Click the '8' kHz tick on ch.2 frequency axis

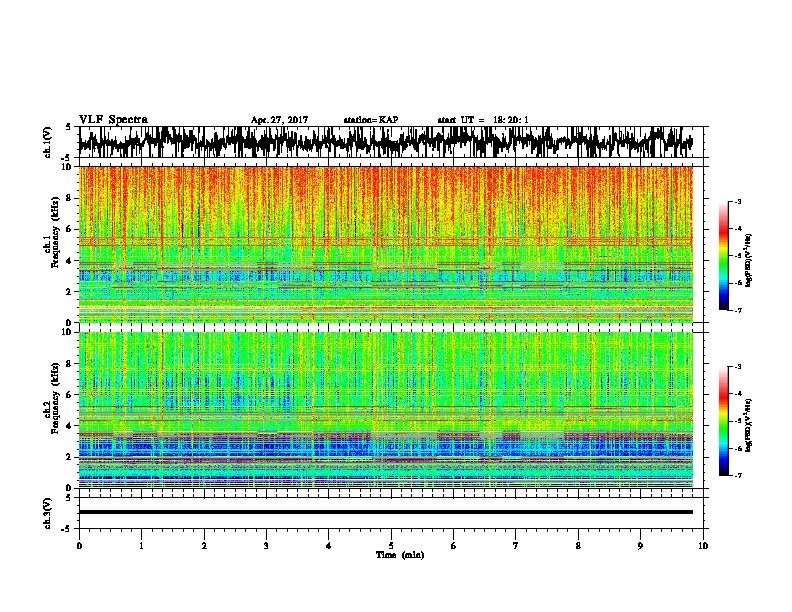point(70,364)
